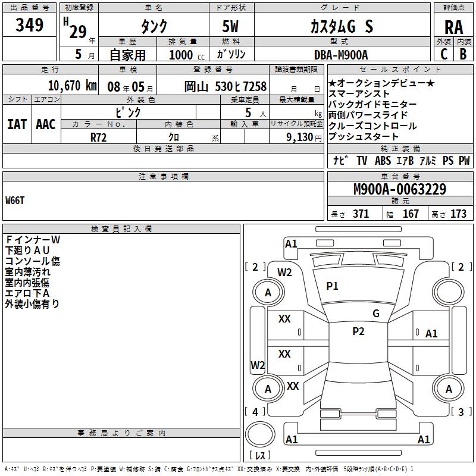476x476 pixels.
Task: Click the grade カスタムG S field
Action: pyautogui.click(x=342, y=26)
